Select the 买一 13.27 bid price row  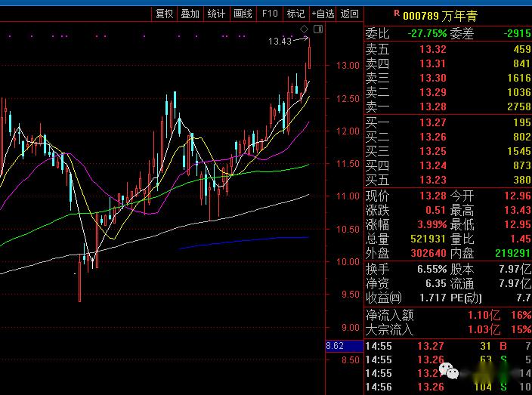coord(448,122)
